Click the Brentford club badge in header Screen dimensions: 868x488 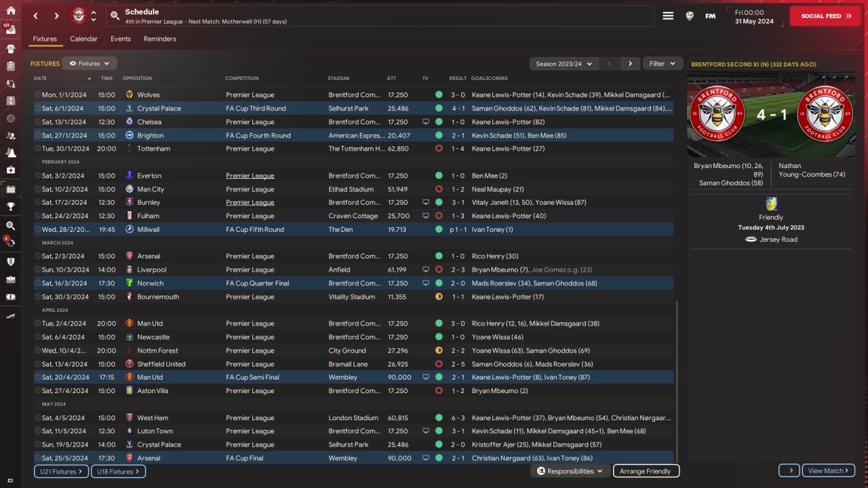(79, 16)
